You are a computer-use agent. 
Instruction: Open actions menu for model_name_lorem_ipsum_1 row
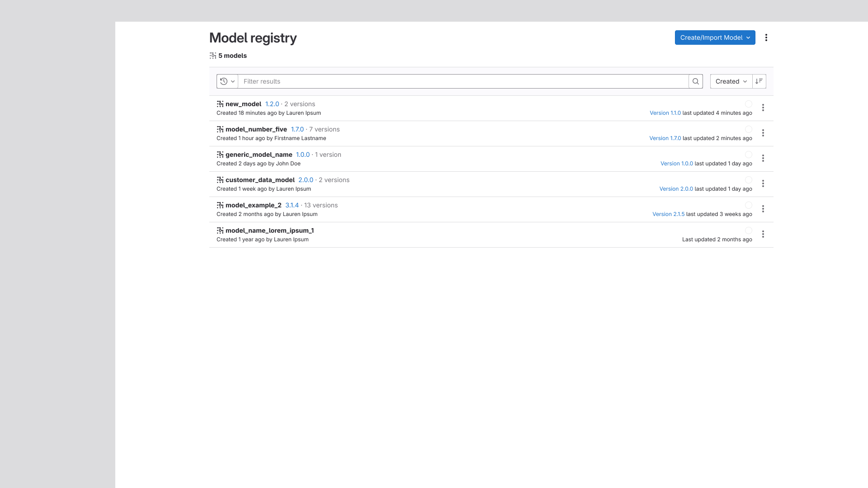tap(763, 234)
